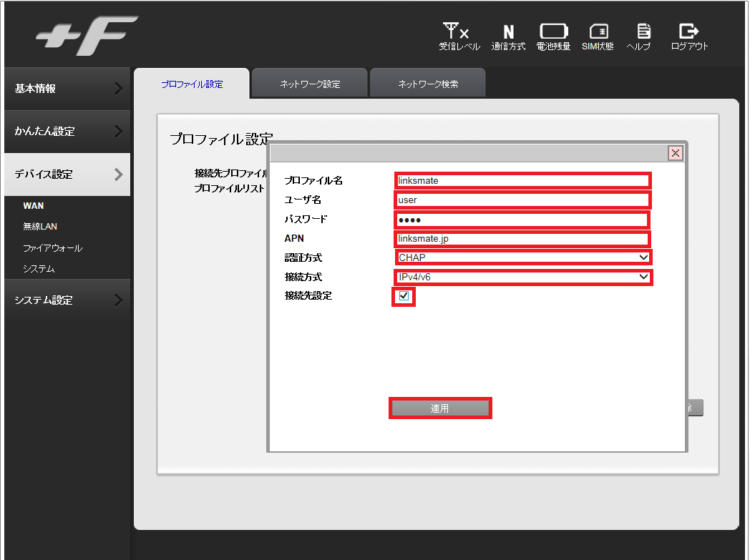Click the APN field containing linksmate.jp
This screenshot has height=560, width=750.
[x=523, y=238]
